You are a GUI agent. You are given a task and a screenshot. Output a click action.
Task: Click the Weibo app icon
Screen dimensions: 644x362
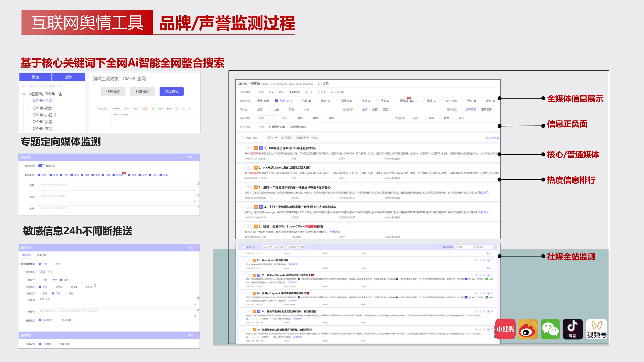pos(528,329)
